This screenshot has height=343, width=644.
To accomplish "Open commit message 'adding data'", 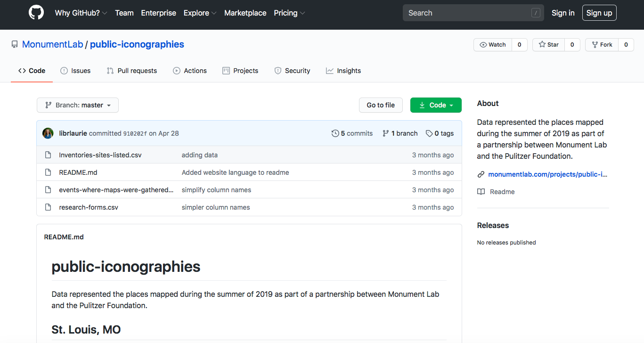I will pyautogui.click(x=200, y=155).
